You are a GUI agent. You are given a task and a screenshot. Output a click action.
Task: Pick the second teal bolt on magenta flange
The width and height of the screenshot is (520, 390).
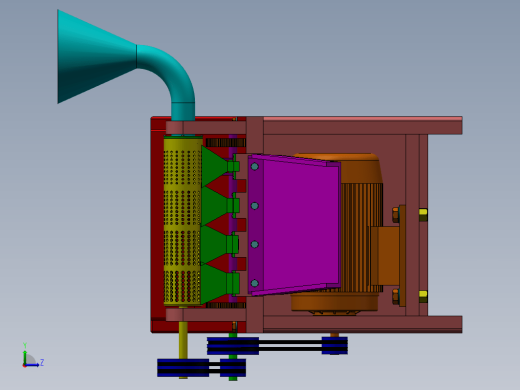[255, 206]
